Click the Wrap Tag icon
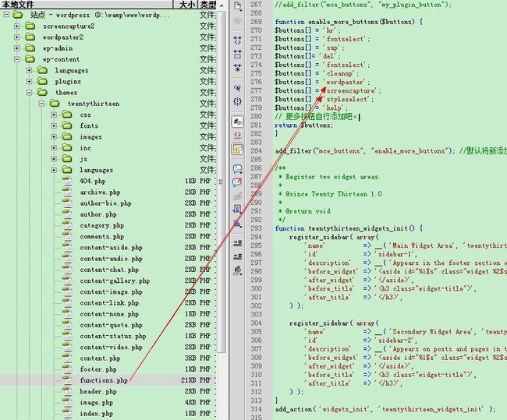The height and width of the screenshot is (420, 507). (x=238, y=196)
